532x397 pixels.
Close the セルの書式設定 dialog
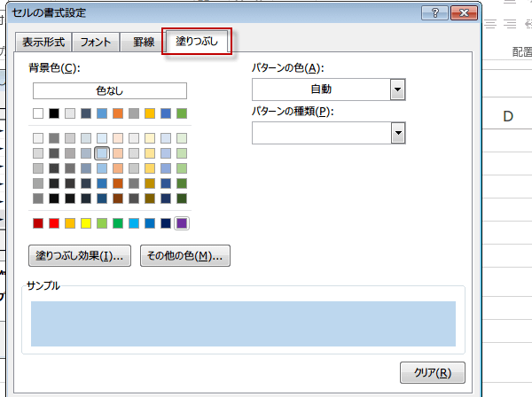pos(464,13)
